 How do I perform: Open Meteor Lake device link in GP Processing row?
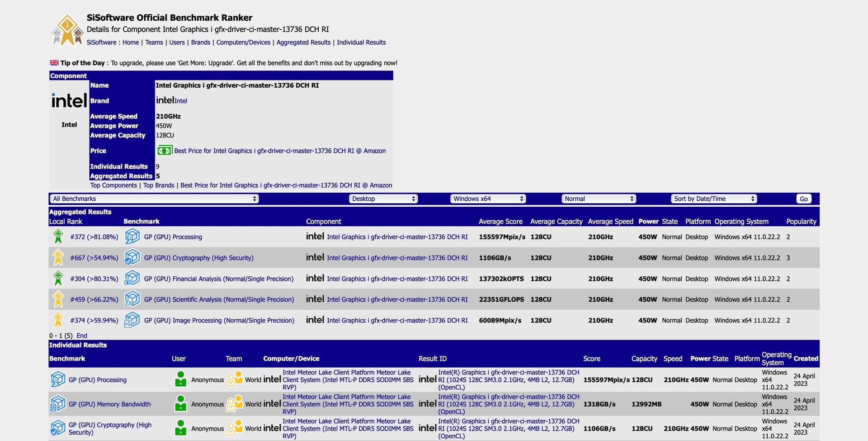pos(348,379)
